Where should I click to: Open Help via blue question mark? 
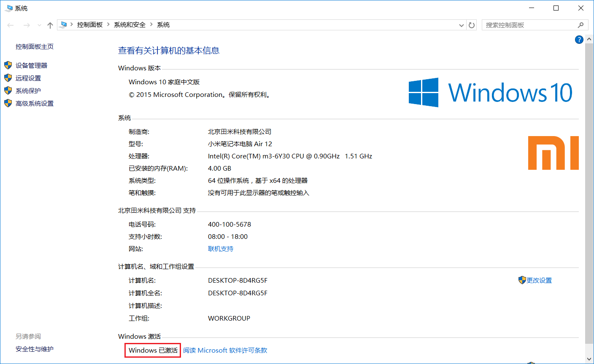pos(579,40)
